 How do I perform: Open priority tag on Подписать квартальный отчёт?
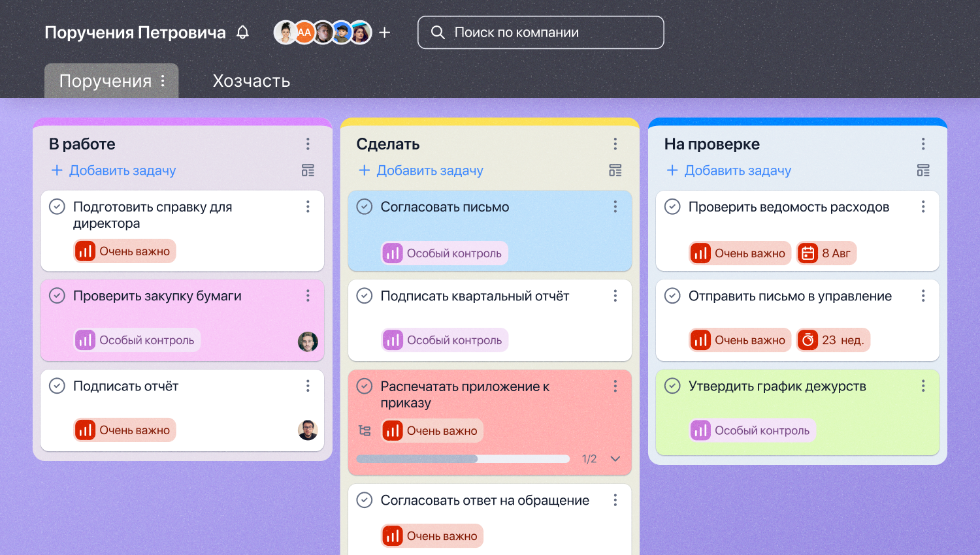coord(444,340)
